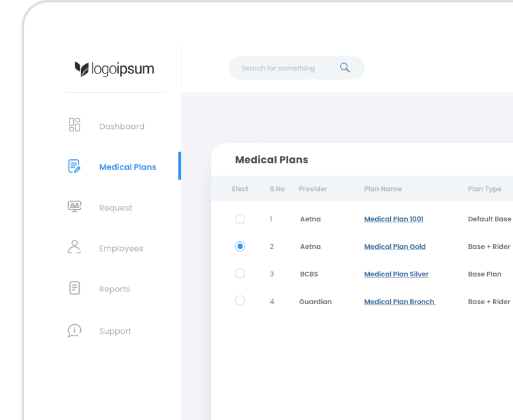Focus the Search for something field
This screenshot has width=513, height=420.
point(282,68)
